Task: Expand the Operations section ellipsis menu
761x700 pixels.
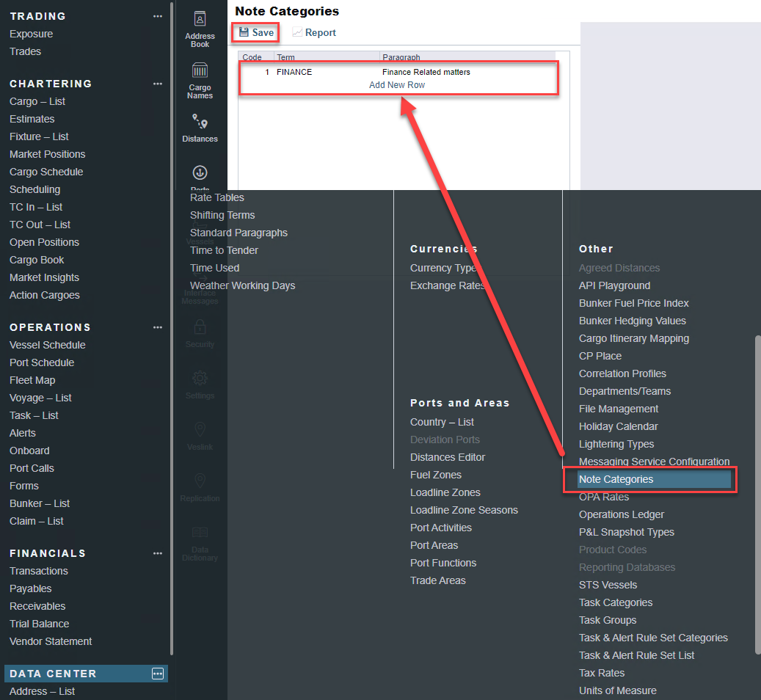Action: [x=158, y=327]
